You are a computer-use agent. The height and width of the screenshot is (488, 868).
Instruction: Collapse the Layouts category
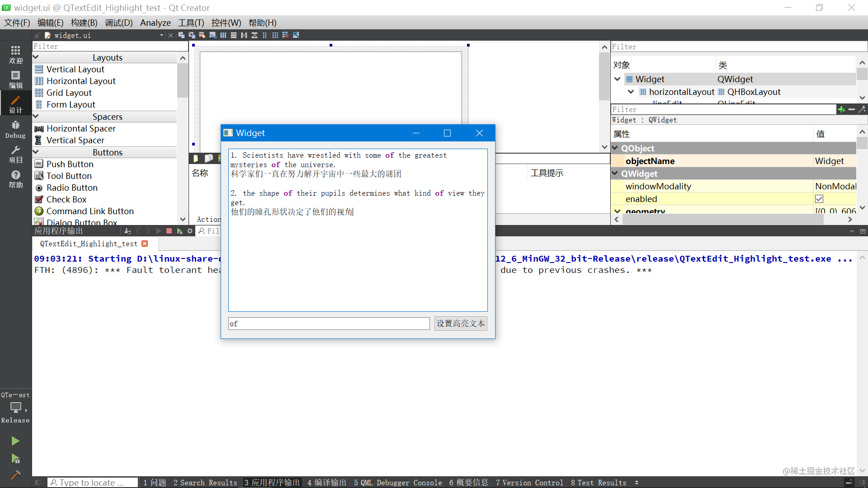pyautogui.click(x=36, y=57)
